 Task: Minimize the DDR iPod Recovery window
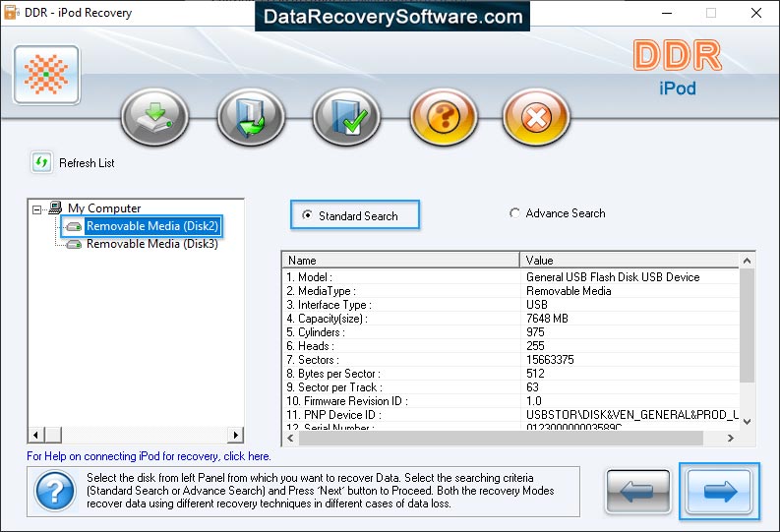[x=667, y=13]
